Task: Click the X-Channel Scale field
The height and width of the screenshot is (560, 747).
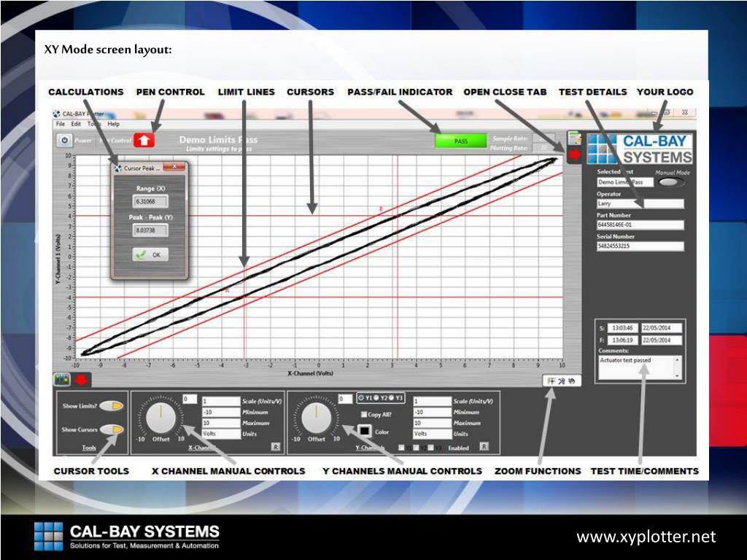Action: [x=221, y=402]
